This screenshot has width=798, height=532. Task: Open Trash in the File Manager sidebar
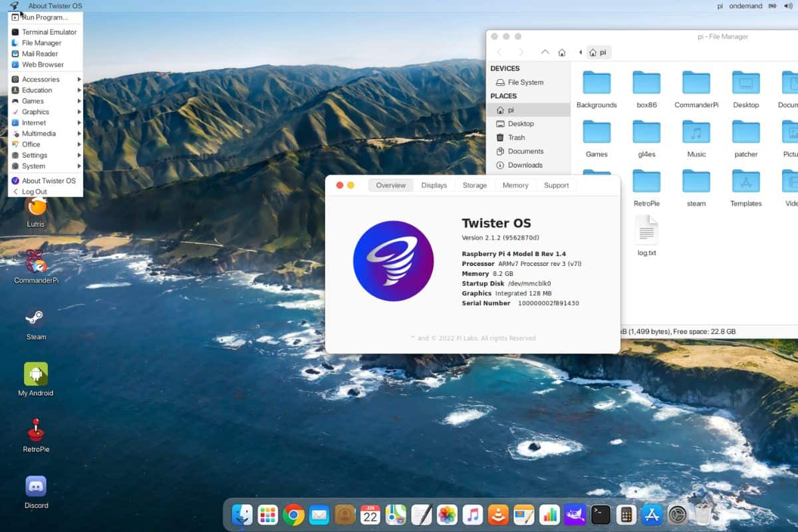tap(515, 138)
